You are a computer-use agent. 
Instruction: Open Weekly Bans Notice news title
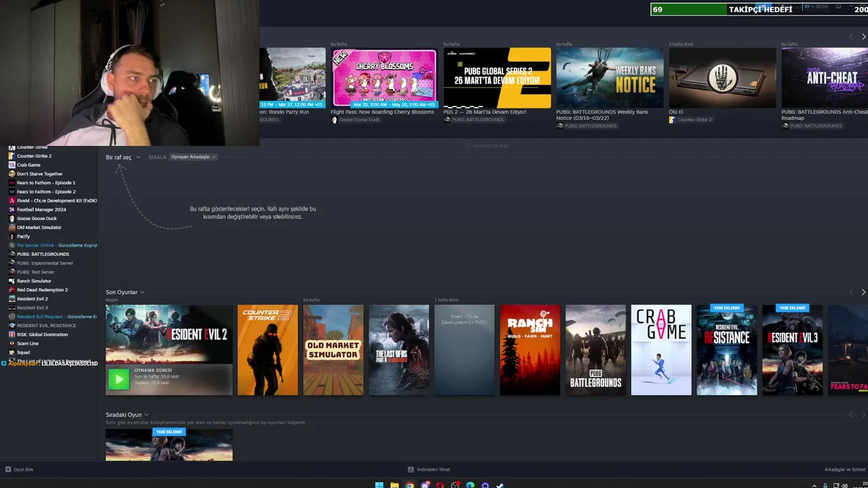point(601,115)
